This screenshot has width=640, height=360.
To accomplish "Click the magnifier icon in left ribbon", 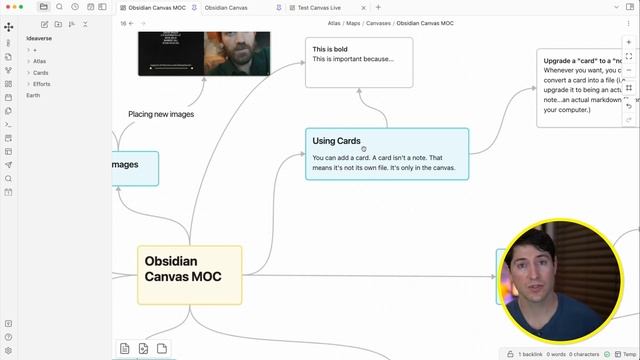I will [8, 178].
